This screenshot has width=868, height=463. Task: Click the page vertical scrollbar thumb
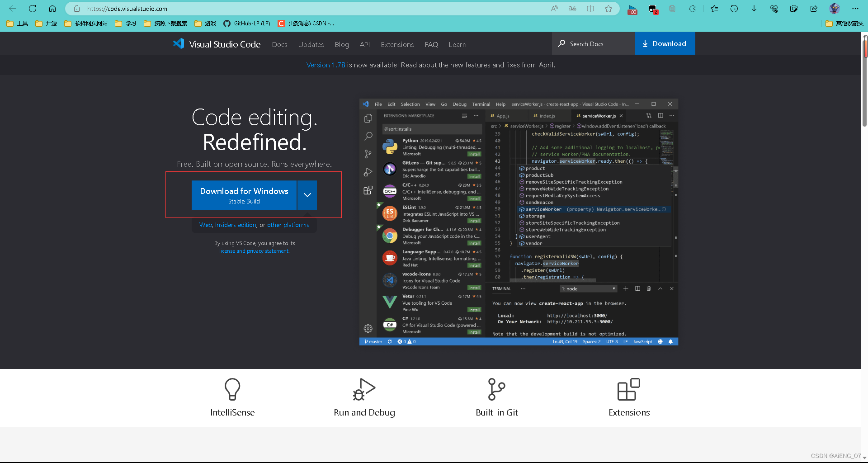click(865, 80)
